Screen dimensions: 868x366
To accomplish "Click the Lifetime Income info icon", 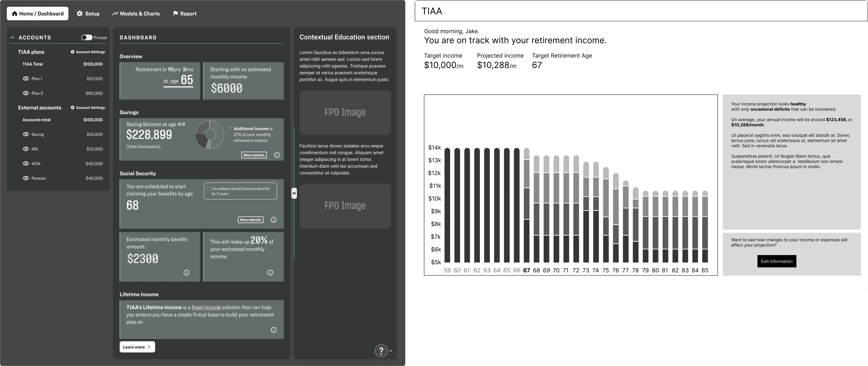I will click(x=274, y=330).
